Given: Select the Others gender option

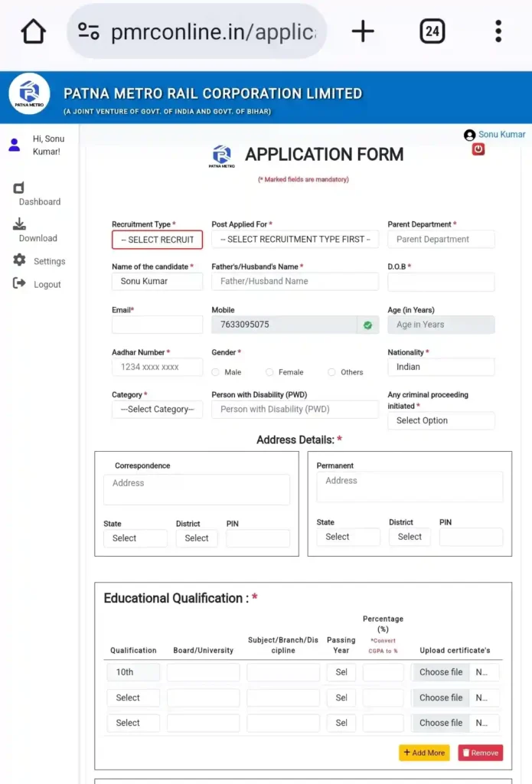Looking at the screenshot, I should [x=331, y=372].
